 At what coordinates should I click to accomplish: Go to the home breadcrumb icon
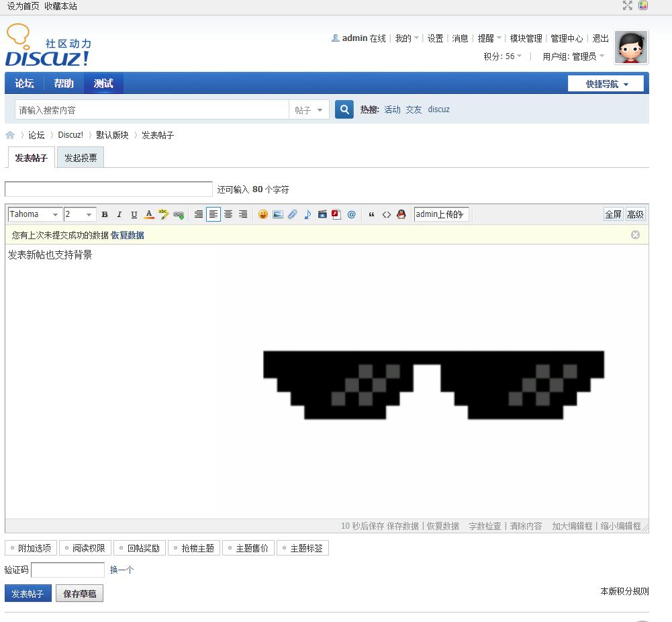(10, 135)
